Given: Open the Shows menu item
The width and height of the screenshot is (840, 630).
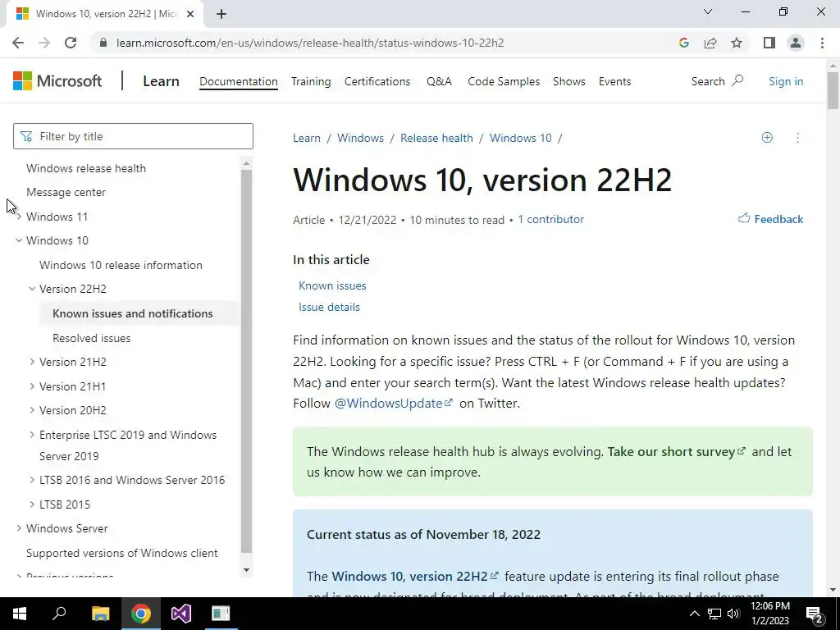Looking at the screenshot, I should (569, 81).
